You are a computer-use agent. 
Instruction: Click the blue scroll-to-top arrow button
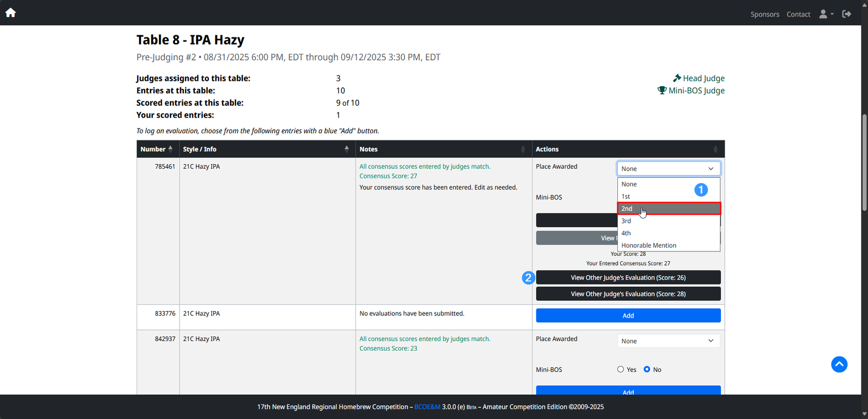(x=839, y=364)
